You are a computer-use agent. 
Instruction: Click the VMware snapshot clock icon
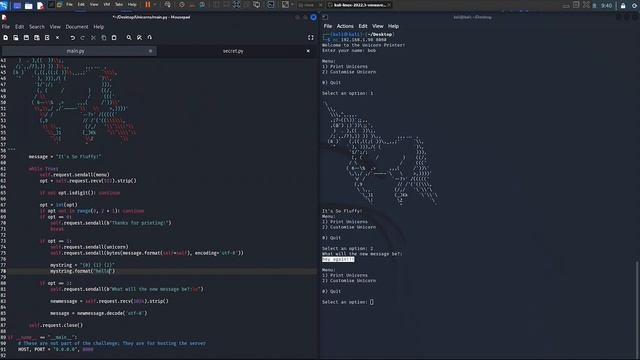(182, 5)
